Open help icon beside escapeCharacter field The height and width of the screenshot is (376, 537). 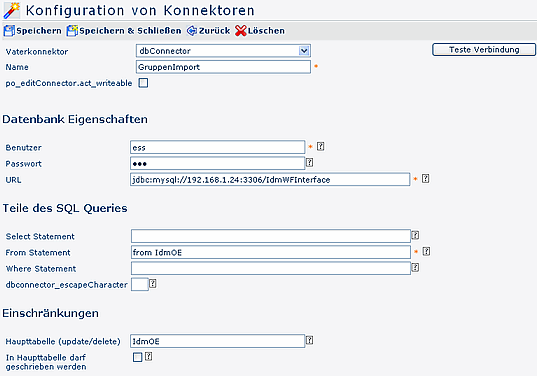click(x=153, y=284)
